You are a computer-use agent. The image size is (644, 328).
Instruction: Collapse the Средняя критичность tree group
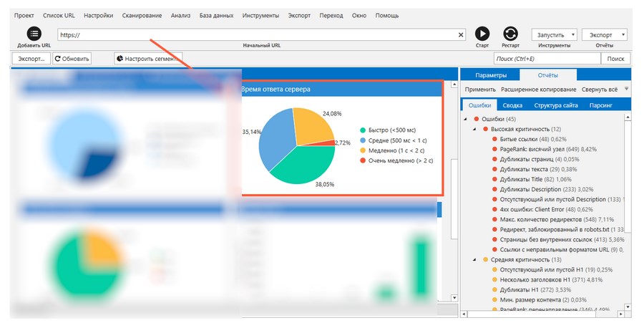(x=474, y=259)
